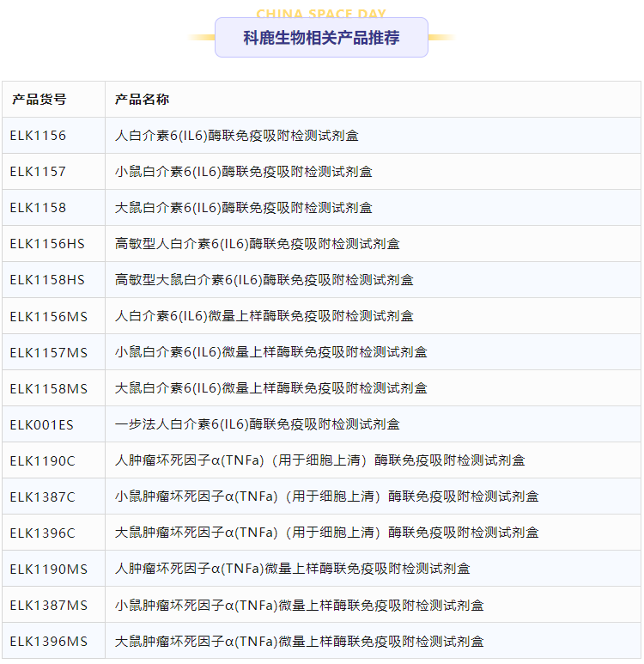Click 大鼠白介素6(IL6)微量上样 product name
Viewport: 644px width, 664px height.
[271, 388]
